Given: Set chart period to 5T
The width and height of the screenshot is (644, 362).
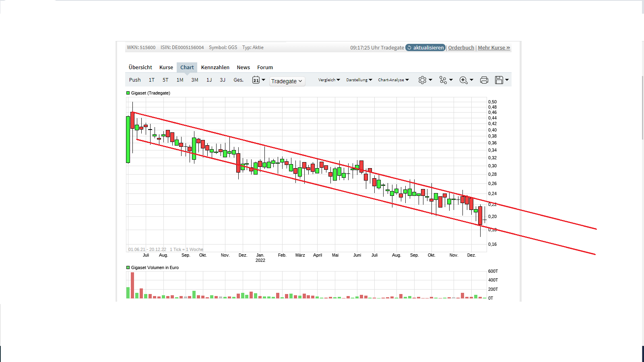Looking at the screenshot, I should [165, 80].
